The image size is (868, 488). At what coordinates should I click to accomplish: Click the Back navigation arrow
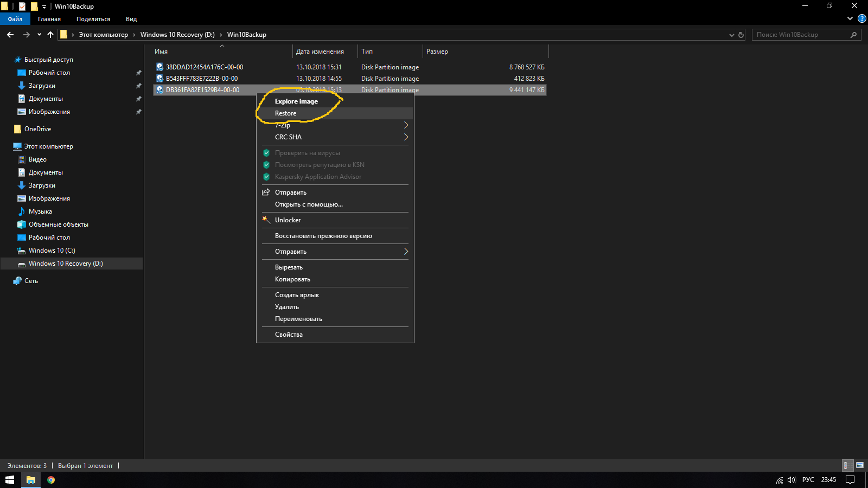point(10,35)
